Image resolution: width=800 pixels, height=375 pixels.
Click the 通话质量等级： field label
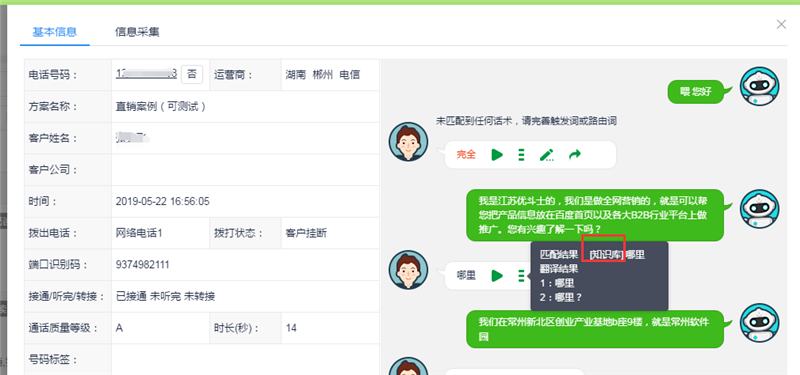(64, 328)
